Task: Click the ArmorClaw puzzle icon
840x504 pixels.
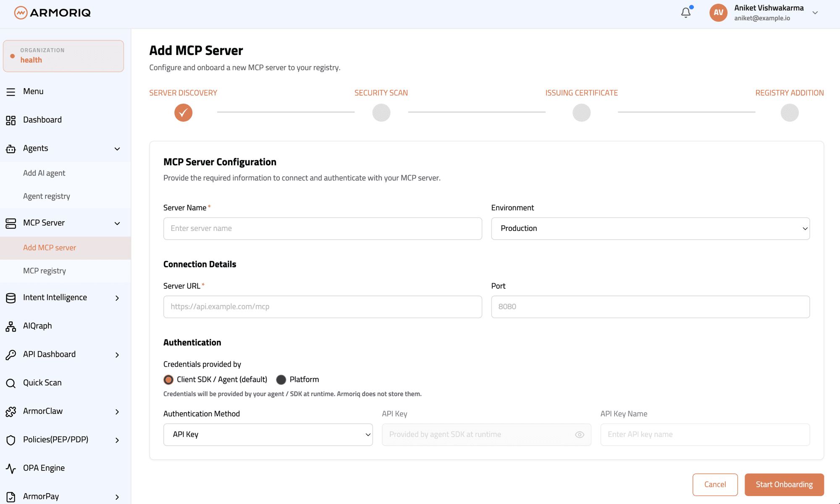Action: tap(11, 412)
